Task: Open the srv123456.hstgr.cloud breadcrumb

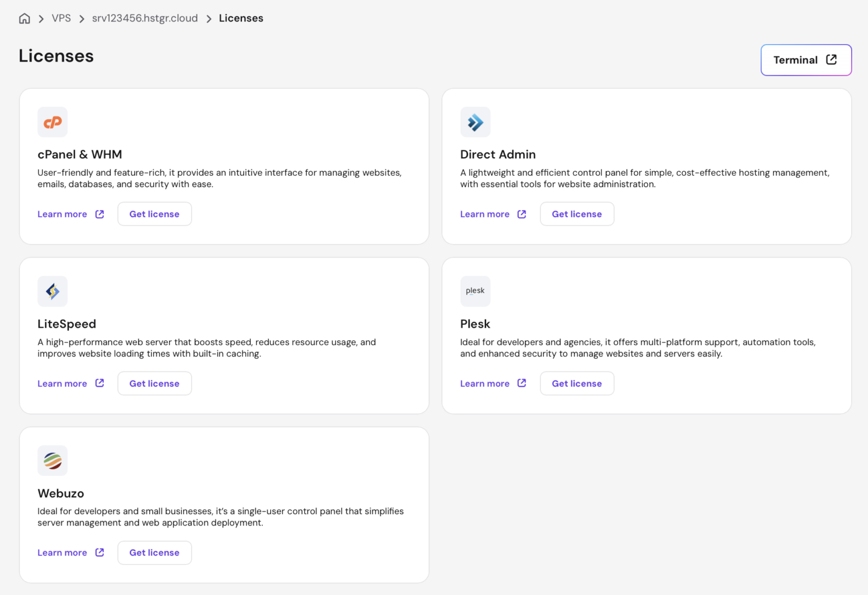Action: 145,19
